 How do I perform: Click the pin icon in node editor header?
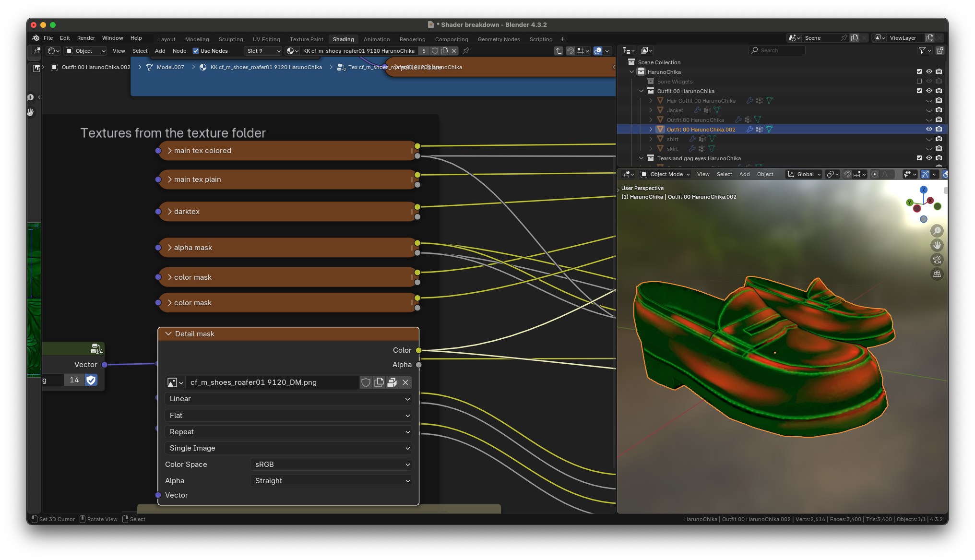(x=466, y=51)
